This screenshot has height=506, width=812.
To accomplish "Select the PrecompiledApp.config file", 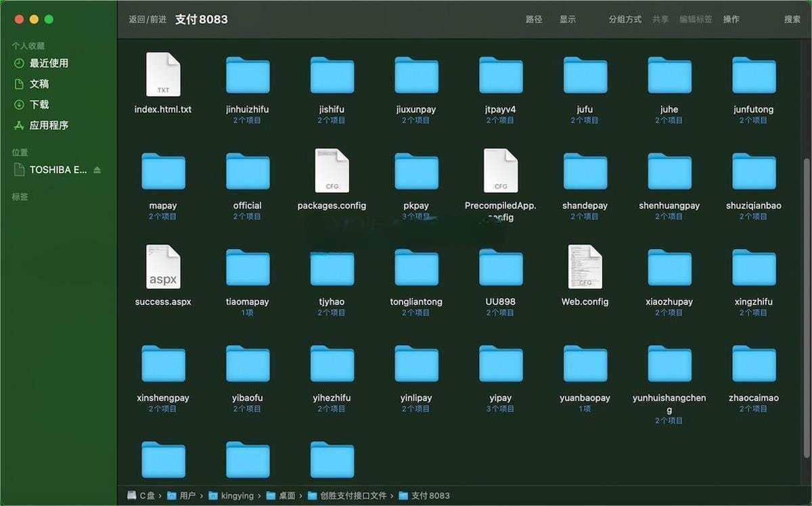I will pos(501,171).
